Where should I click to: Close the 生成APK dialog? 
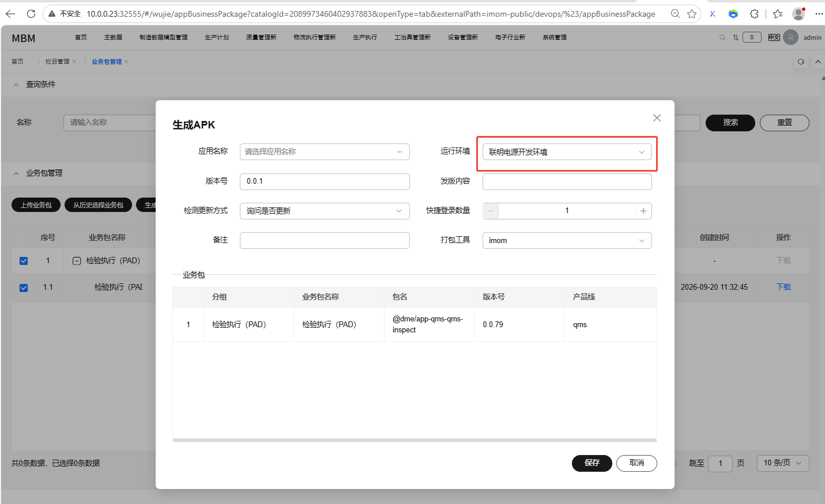(x=657, y=118)
